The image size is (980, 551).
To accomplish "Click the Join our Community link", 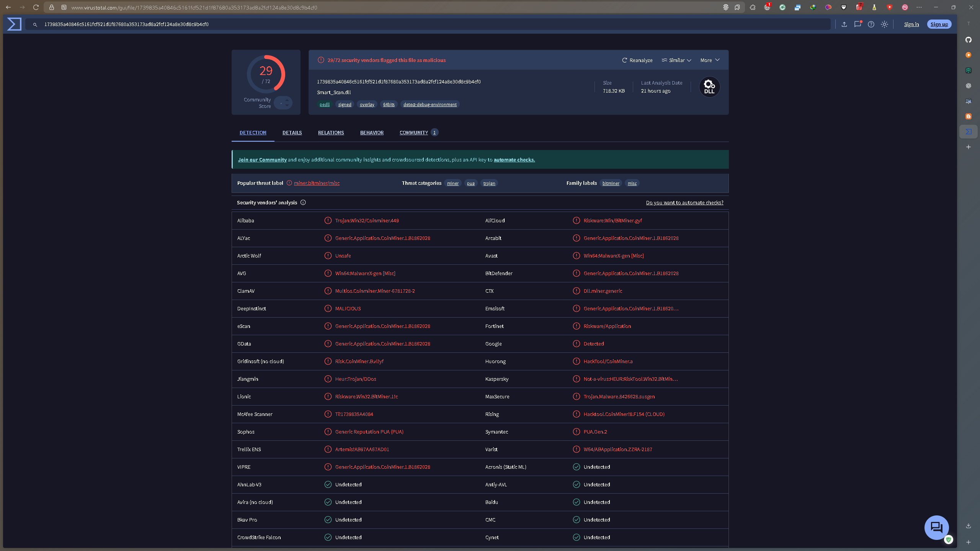I will [262, 160].
